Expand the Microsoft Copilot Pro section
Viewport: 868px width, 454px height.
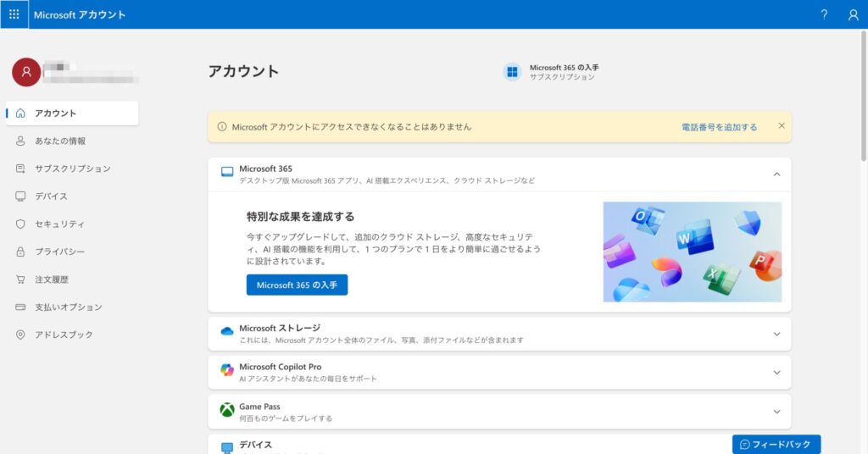(x=776, y=373)
